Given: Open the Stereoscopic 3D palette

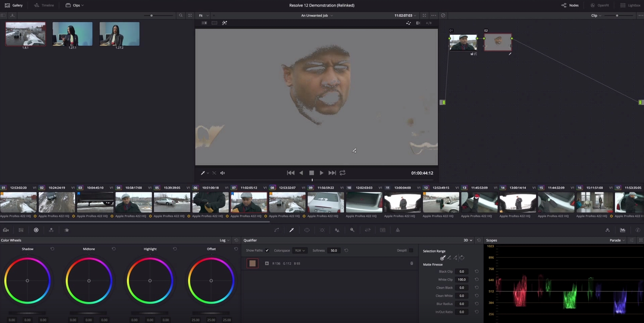Looking at the screenshot, I should [x=383, y=230].
